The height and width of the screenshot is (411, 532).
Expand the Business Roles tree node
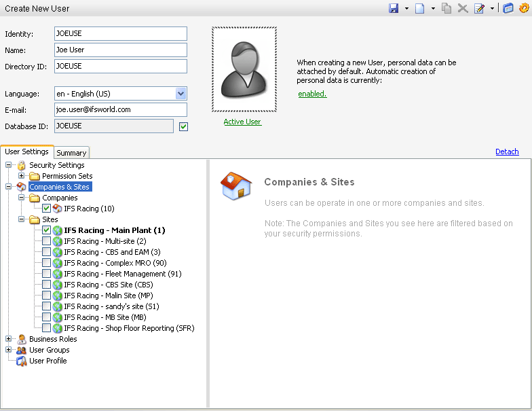click(x=9, y=339)
